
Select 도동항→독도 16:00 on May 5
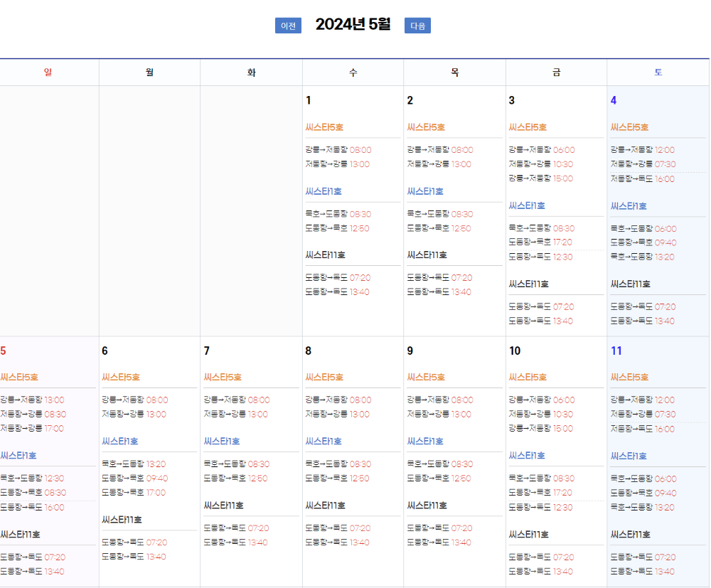[x=32, y=508]
